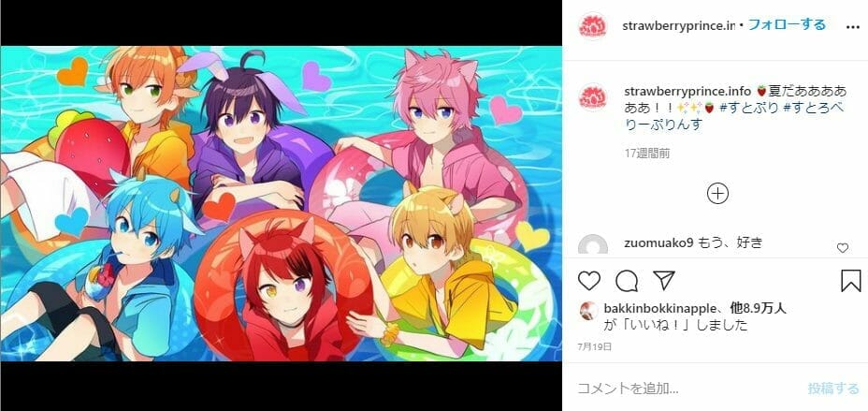Click strawberryprince.info username in caption
This screenshot has height=411, width=868.
coord(687,91)
